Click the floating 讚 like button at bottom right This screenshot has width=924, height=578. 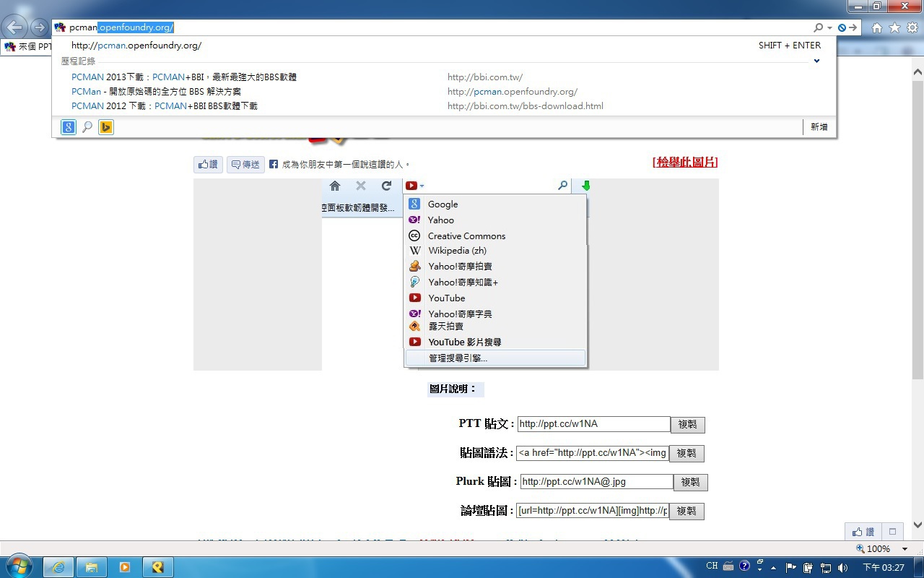(863, 531)
